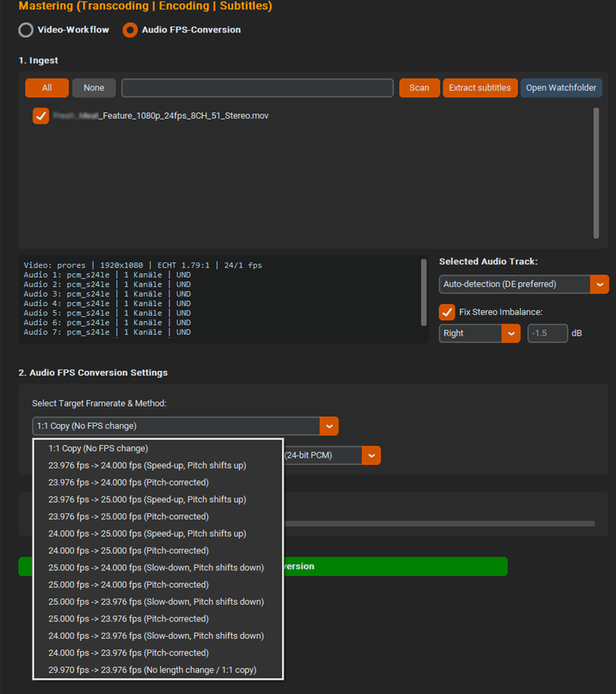Click the Scan button
This screenshot has width=616, height=694.
(x=419, y=87)
